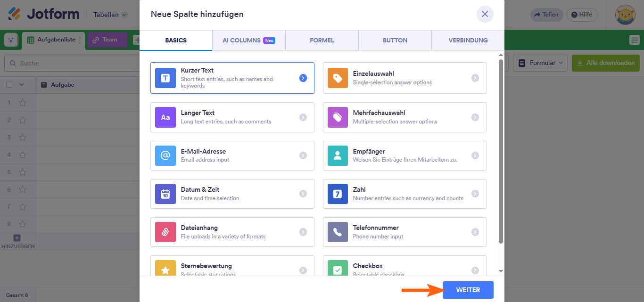Toggle the star on row 4

coord(23,155)
